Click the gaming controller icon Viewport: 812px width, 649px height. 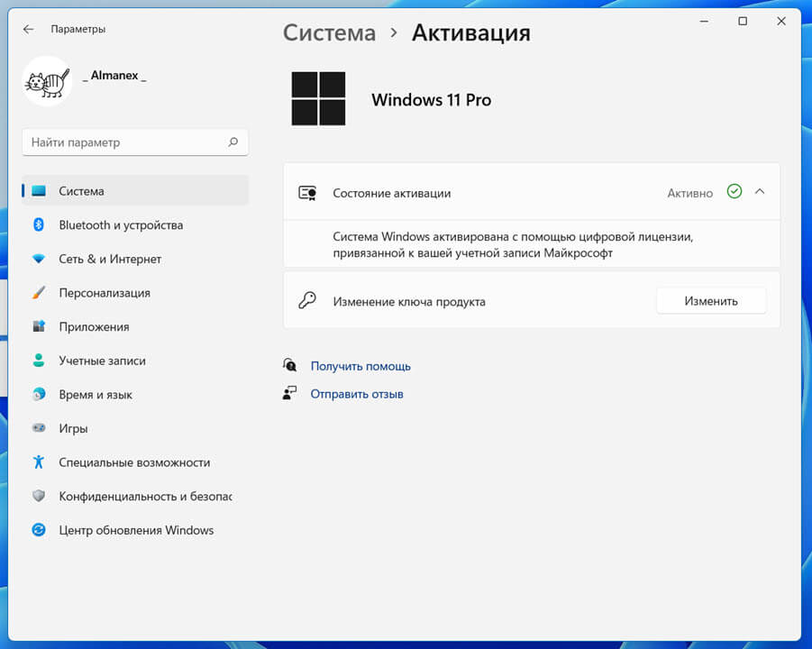point(39,428)
